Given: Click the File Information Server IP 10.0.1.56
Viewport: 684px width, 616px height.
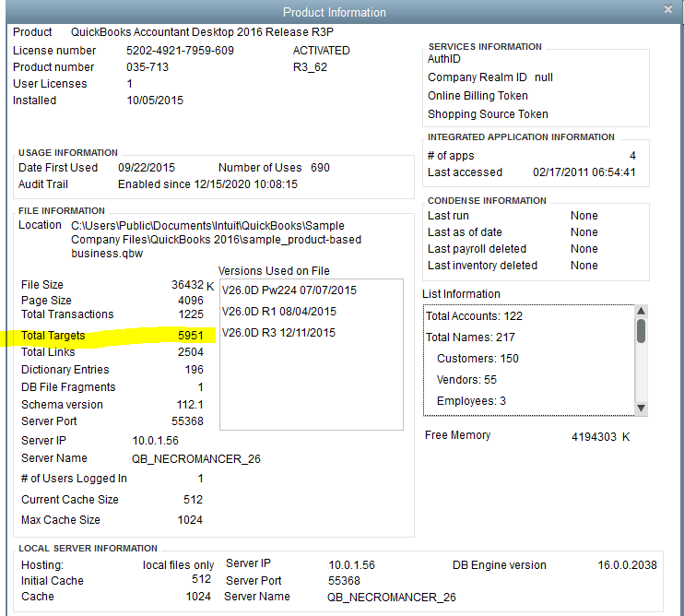Looking at the screenshot, I should pos(155,441).
